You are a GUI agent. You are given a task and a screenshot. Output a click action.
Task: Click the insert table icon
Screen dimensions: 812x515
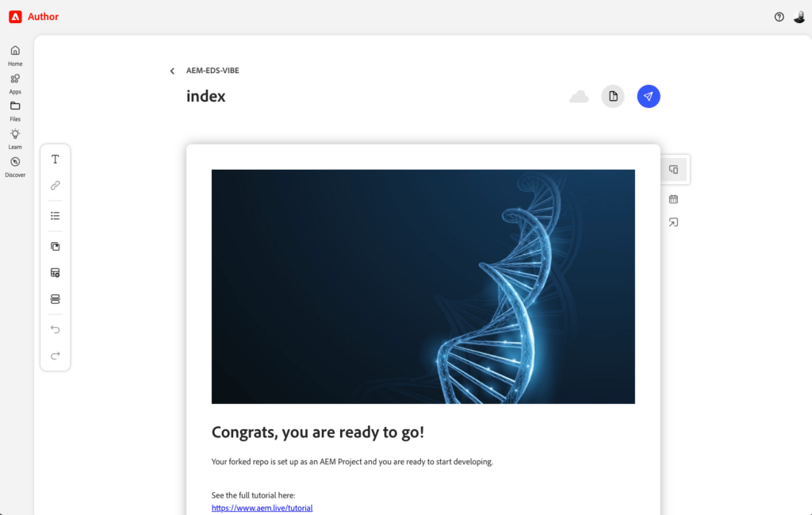[55, 272]
